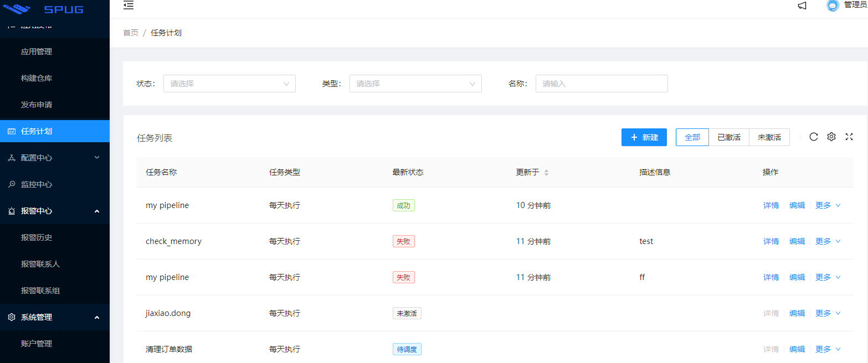Refresh the task list
The height and width of the screenshot is (363, 868).
tap(813, 137)
